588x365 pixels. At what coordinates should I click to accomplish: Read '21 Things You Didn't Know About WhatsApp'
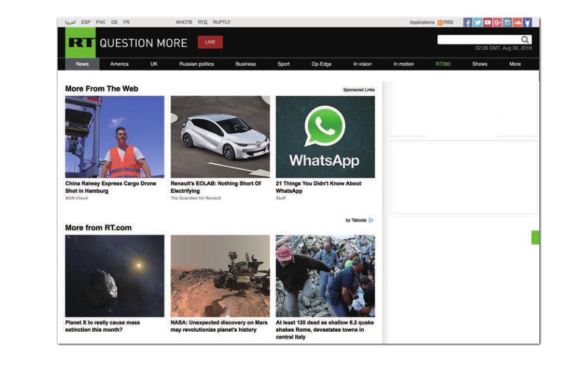[318, 187]
